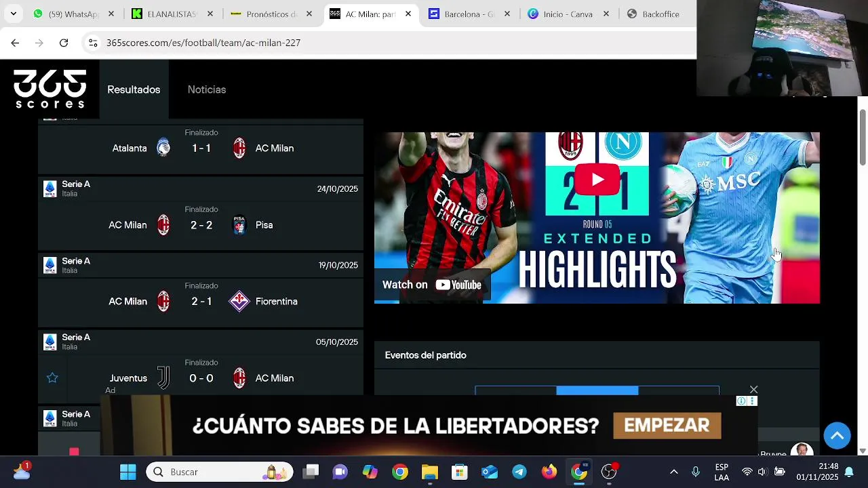Open Telegram from taskbar
Viewport: 868px width, 488px height.
519,472
